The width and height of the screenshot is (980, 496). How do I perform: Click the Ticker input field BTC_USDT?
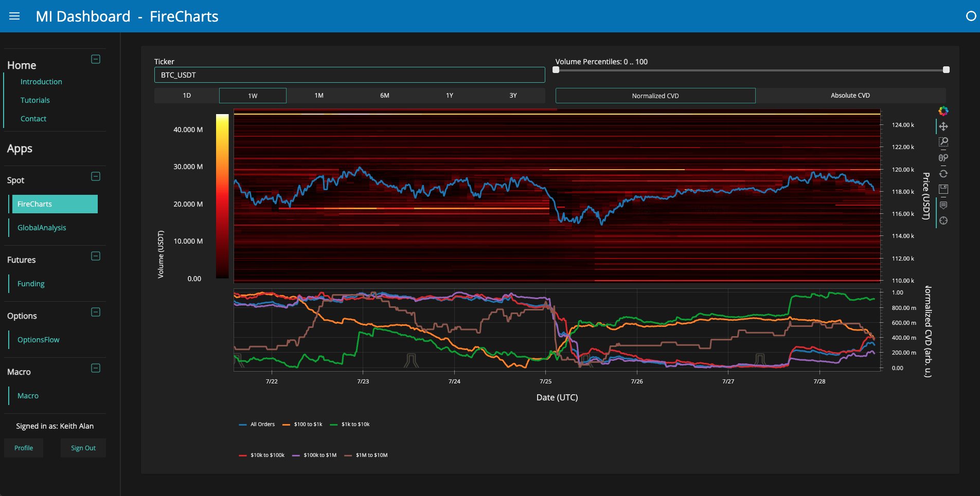pos(349,75)
